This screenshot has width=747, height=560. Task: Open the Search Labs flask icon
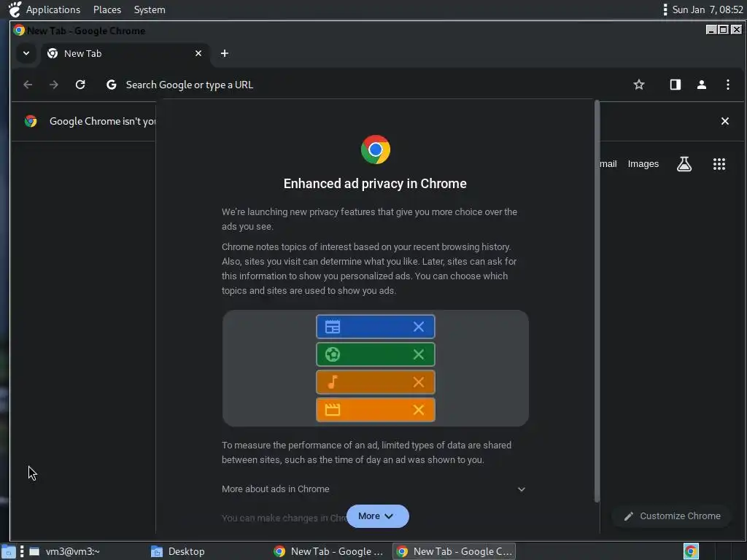coord(684,164)
